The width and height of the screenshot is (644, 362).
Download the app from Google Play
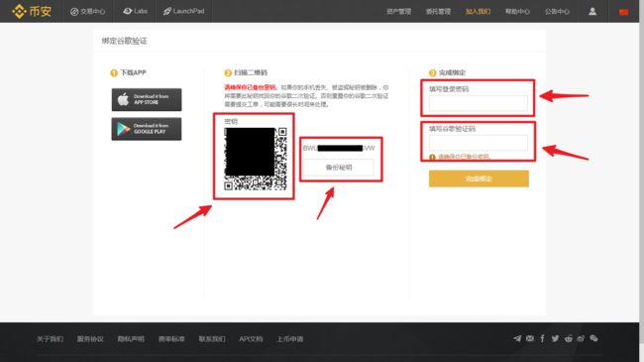(x=147, y=129)
